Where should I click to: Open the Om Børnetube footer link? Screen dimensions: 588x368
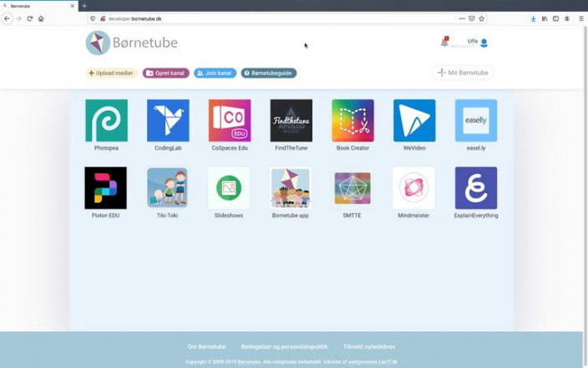coord(206,346)
